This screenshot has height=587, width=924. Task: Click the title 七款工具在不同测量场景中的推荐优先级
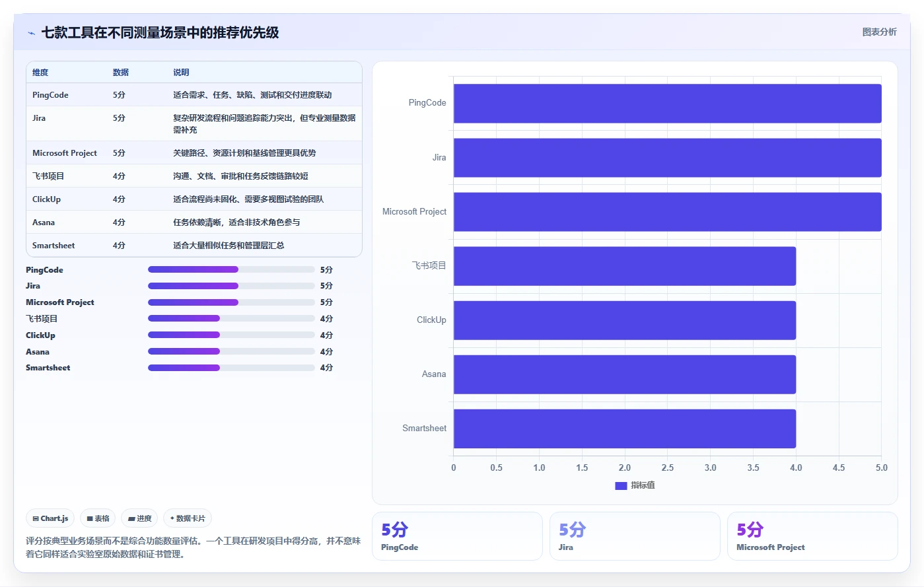(160, 32)
